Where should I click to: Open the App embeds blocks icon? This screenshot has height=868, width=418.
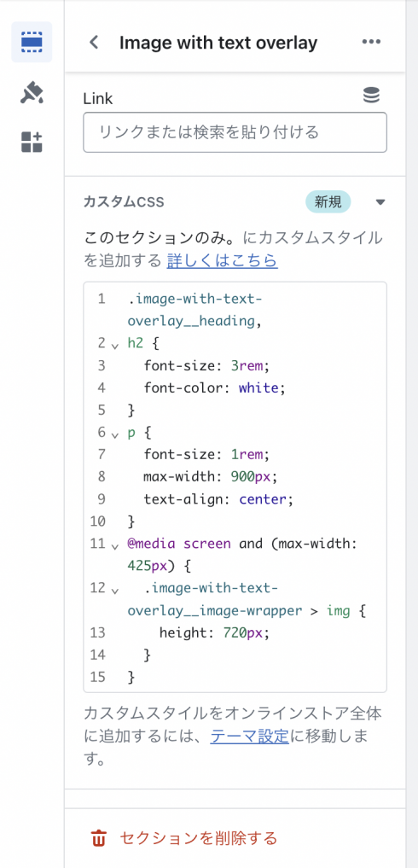32,143
